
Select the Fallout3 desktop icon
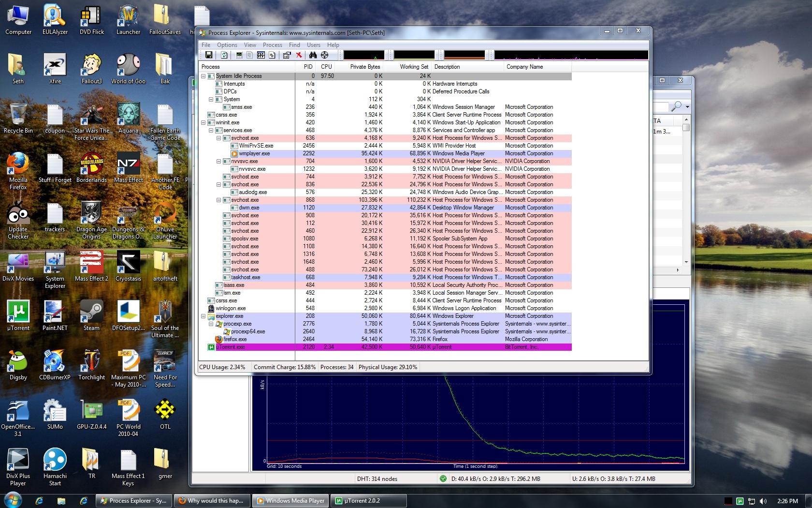pos(91,69)
